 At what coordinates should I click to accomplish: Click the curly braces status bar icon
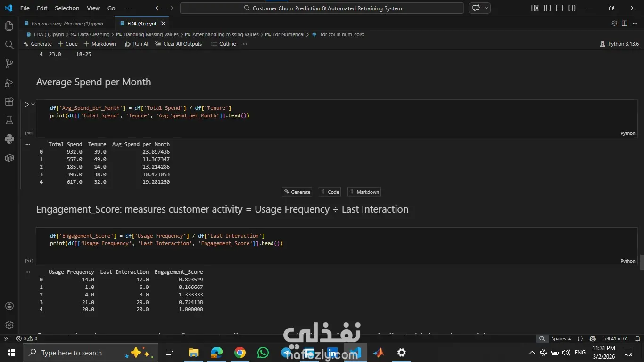coord(580,338)
